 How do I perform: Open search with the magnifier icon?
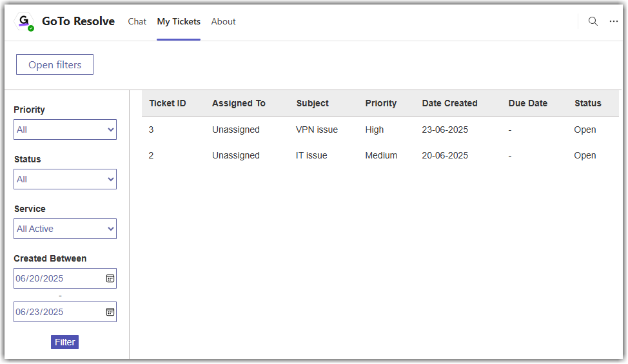(x=593, y=21)
